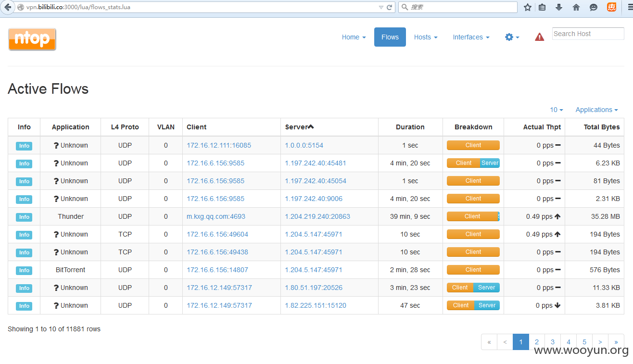
Task: Sort by Application column header
Action: (x=71, y=127)
